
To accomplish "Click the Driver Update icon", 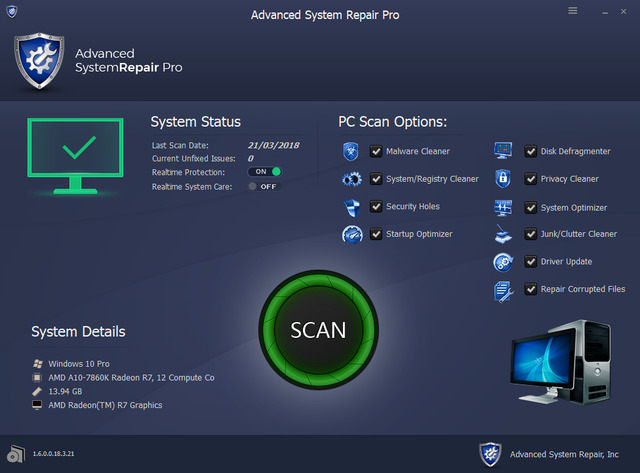I will click(504, 262).
